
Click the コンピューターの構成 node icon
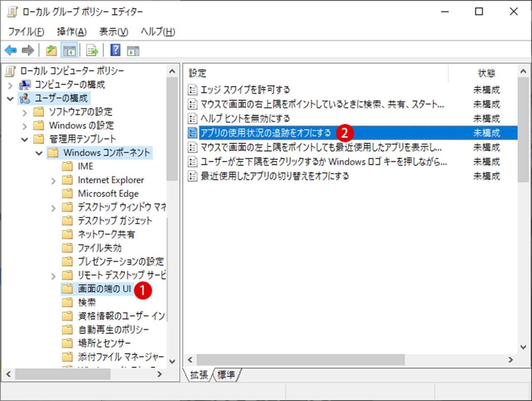click(25, 85)
